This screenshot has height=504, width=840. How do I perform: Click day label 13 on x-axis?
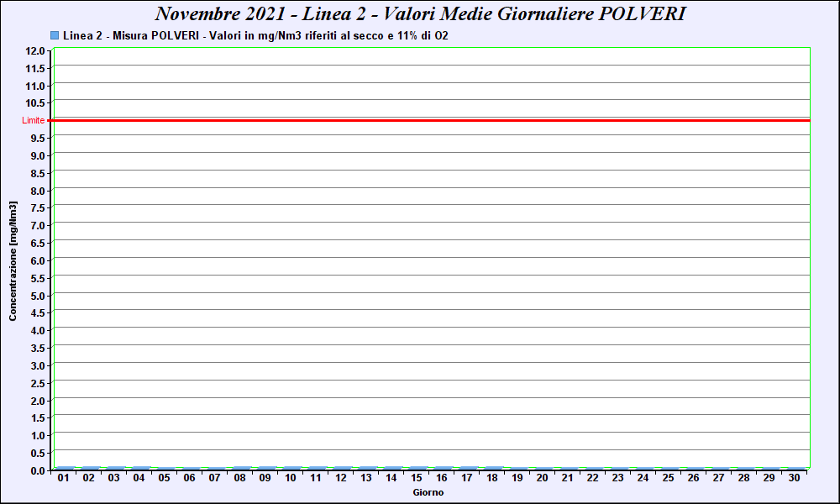click(x=366, y=478)
